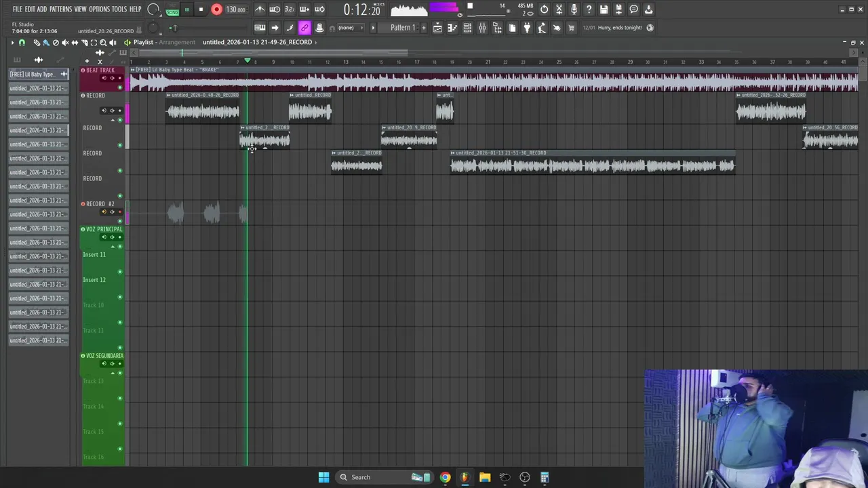Open the HELP menu
Screen dimensions: 868x488
[136, 9]
